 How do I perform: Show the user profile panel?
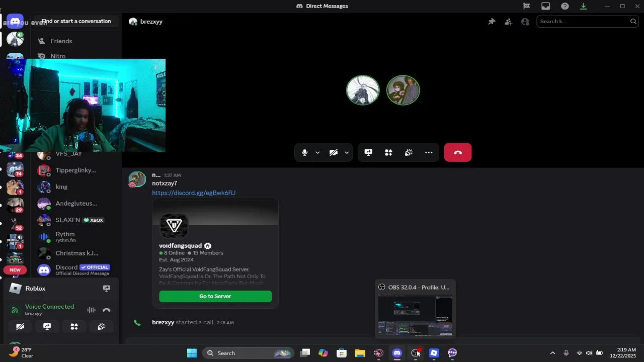[x=525, y=22]
